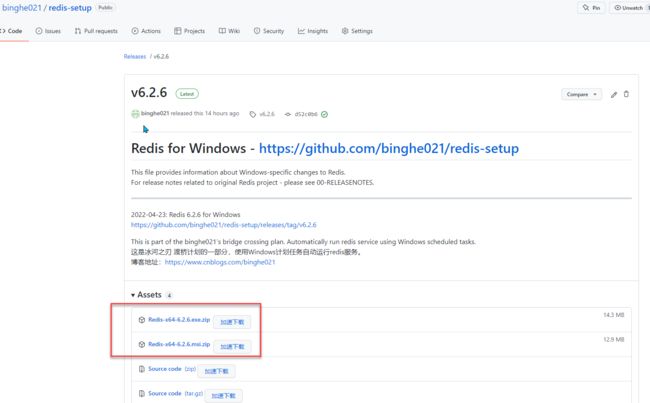Viewport: 650px width, 403px height.
Task: Click binghe021 author avatar
Action: pos(135,114)
